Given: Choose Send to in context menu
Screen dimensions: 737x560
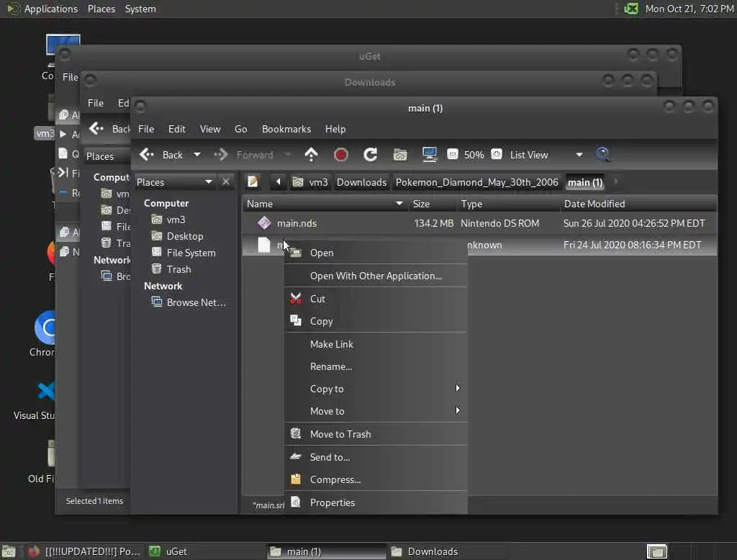Looking at the screenshot, I should click(376, 456).
